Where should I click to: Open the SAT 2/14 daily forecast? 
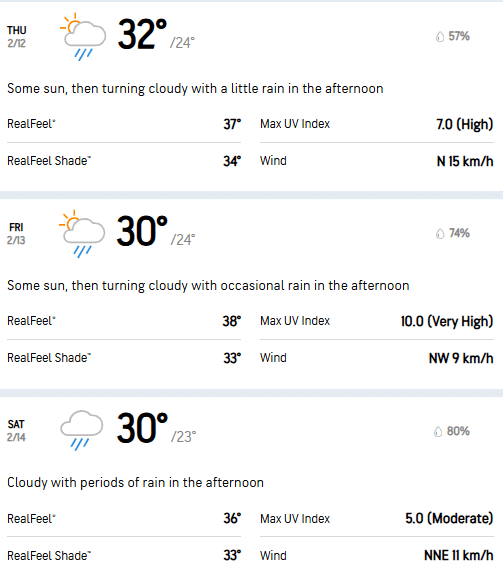[251, 490]
